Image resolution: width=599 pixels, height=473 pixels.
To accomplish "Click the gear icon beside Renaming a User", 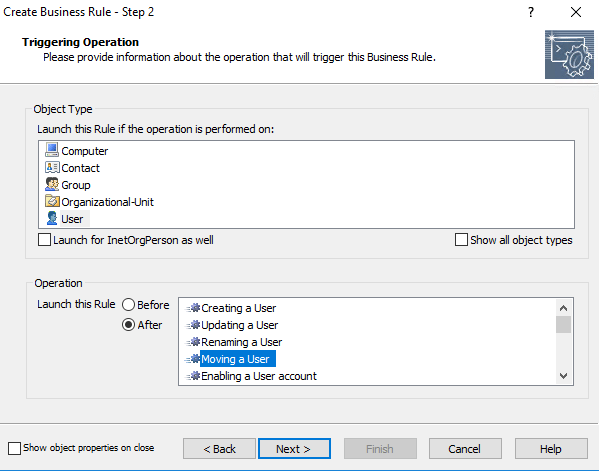I will pyautogui.click(x=193, y=342).
